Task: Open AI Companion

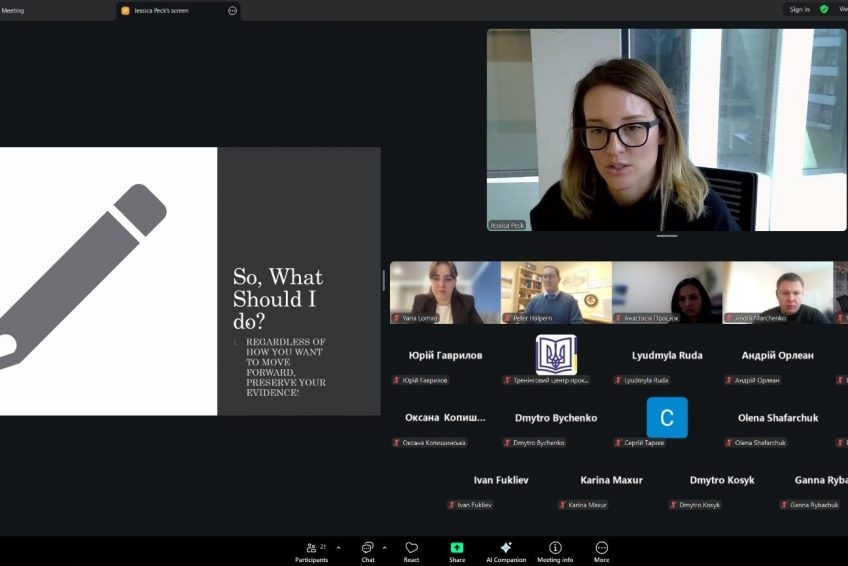Action: (x=506, y=551)
